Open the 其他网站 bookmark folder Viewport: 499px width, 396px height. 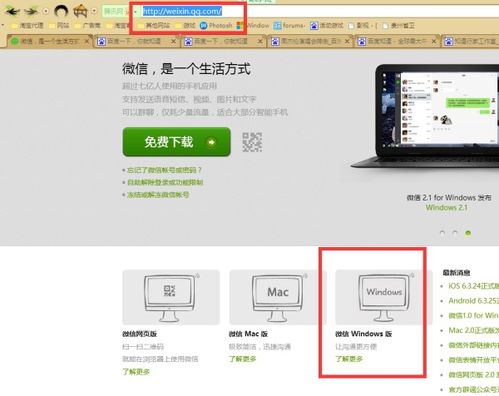coord(154,25)
